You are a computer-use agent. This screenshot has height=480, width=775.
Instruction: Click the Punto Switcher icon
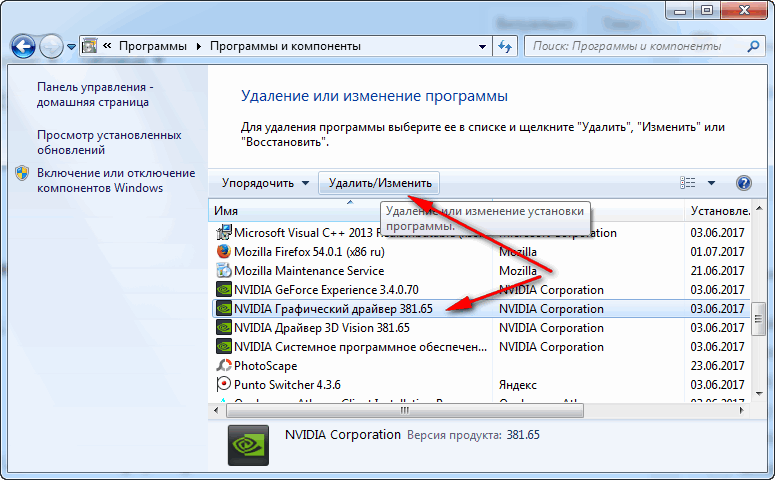224,384
